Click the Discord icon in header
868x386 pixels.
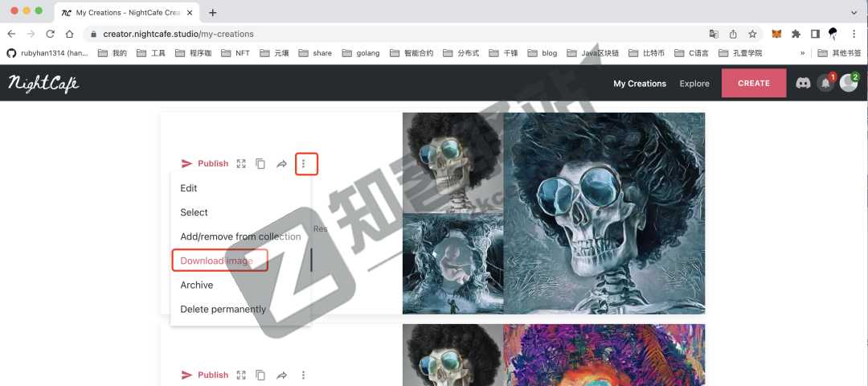[x=803, y=83]
